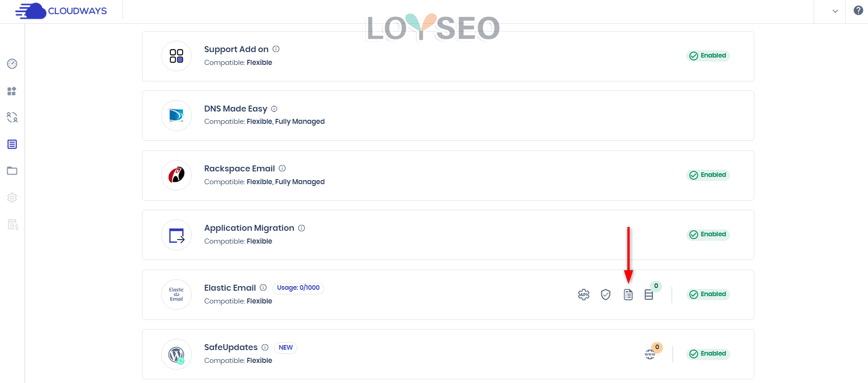868x383 pixels.
Task: Open the projects folder sidebar icon
Action: point(12,171)
